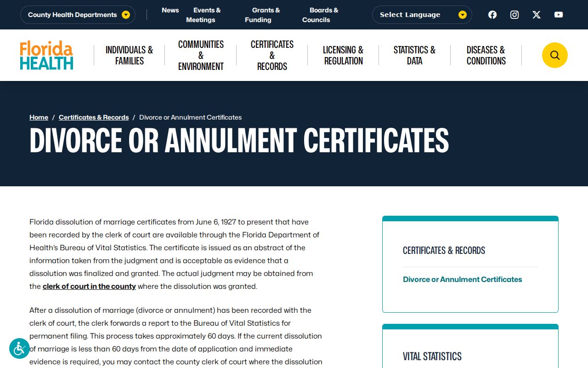Open the News link

170,10
